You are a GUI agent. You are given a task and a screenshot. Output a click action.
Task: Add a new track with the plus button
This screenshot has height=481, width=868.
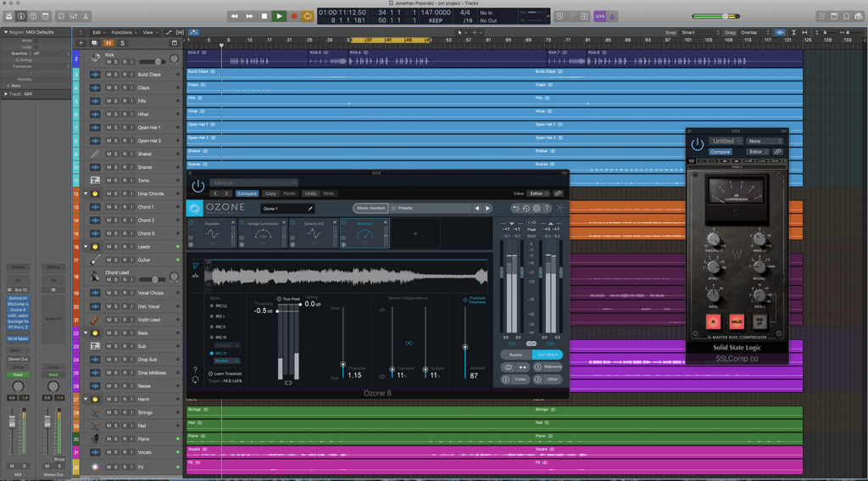pos(81,42)
